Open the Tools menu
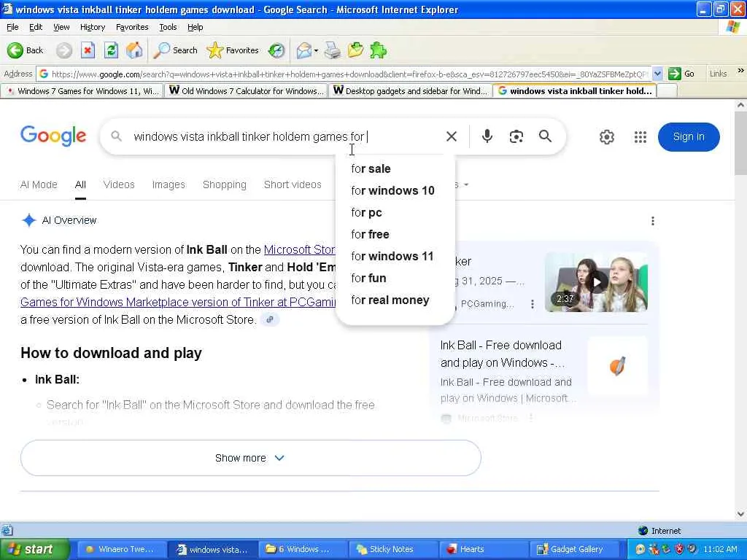The width and height of the screenshot is (747, 560). point(168,27)
